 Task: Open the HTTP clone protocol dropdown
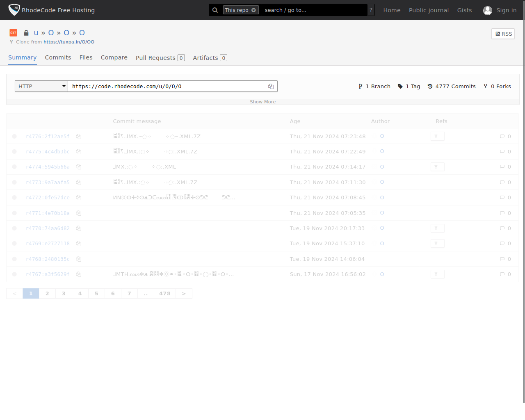(41, 86)
